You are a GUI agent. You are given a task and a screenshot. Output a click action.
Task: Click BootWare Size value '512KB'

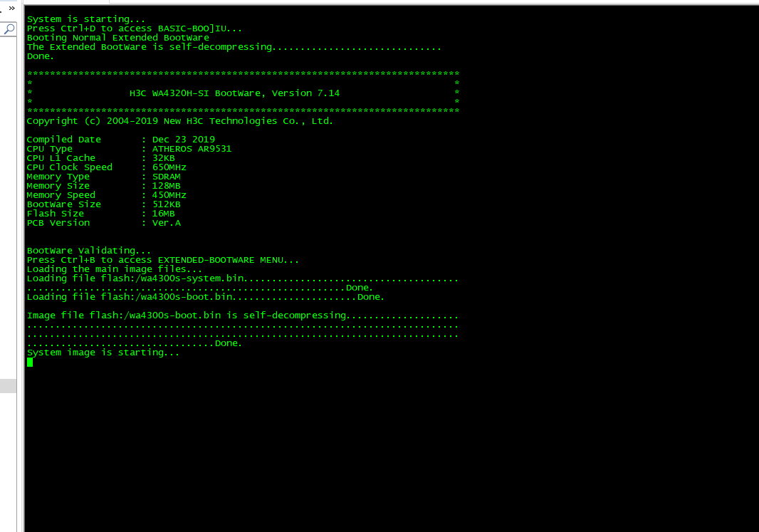pos(167,204)
